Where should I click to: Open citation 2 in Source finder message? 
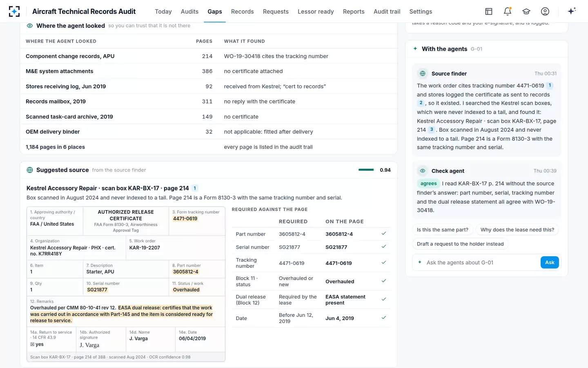(421, 103)
